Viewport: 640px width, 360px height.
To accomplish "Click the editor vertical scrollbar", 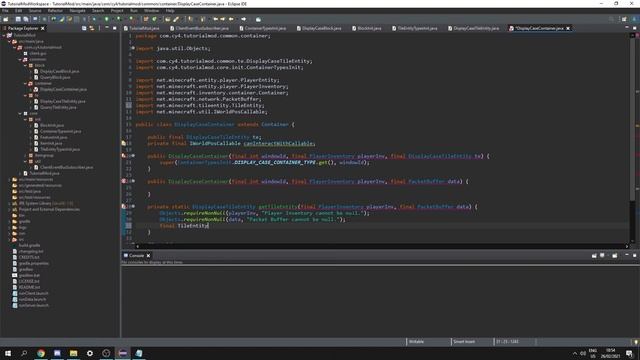I will click(632, 139).
